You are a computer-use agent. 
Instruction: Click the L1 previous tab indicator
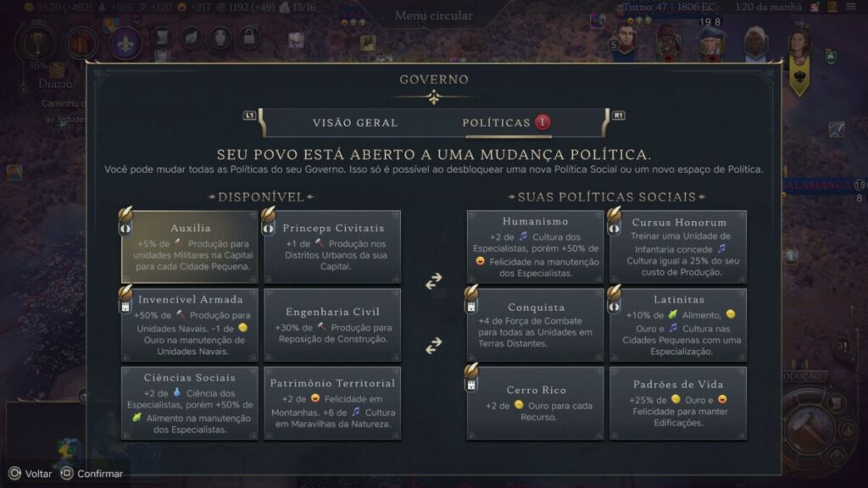[x=249, y=115]
